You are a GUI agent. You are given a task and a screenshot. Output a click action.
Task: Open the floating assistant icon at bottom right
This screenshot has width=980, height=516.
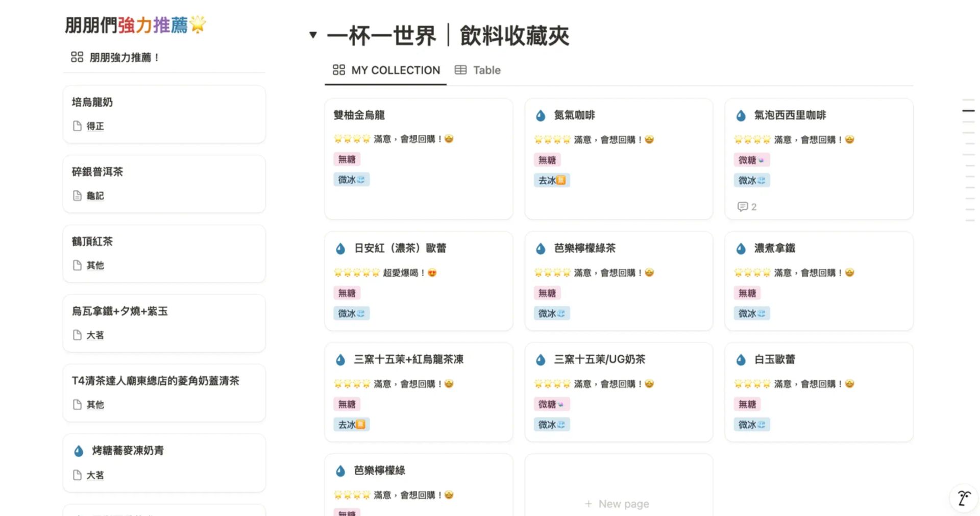point(963,498)
